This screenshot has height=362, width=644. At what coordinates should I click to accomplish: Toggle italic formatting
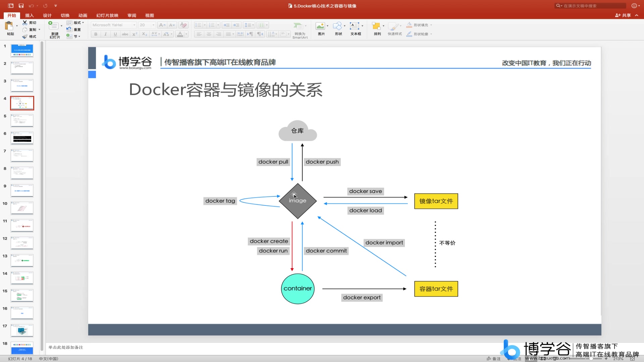(x=106, y=34)
